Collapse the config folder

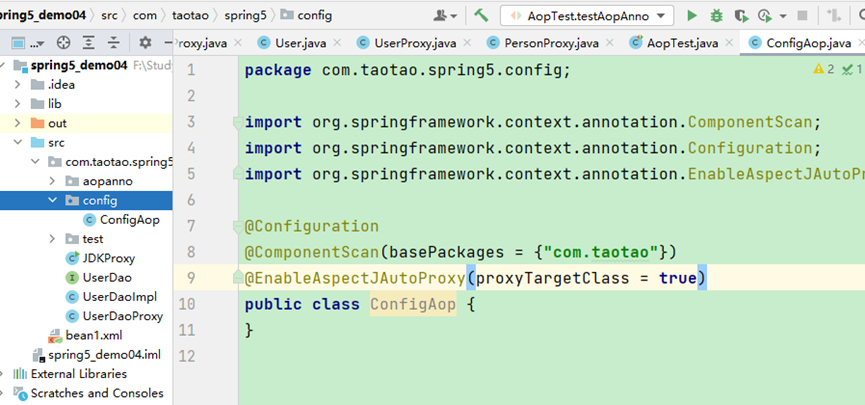pos(53,200)
